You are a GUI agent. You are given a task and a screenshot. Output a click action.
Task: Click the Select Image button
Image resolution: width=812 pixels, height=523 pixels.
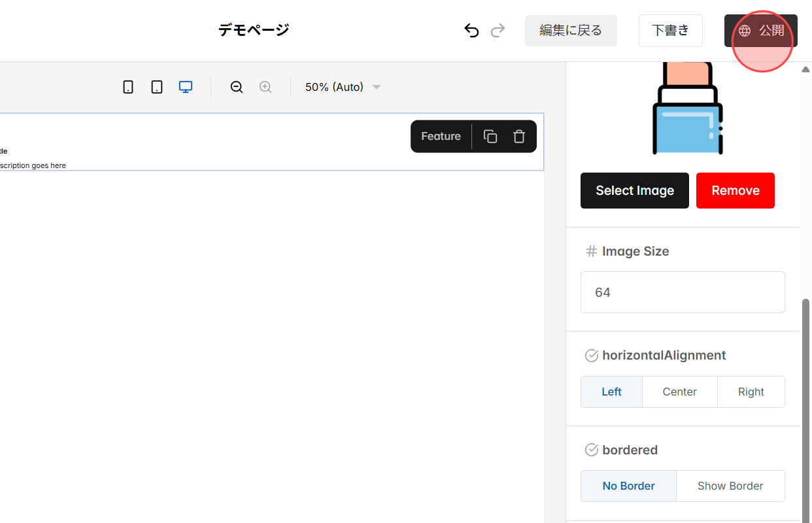point(634,190)
